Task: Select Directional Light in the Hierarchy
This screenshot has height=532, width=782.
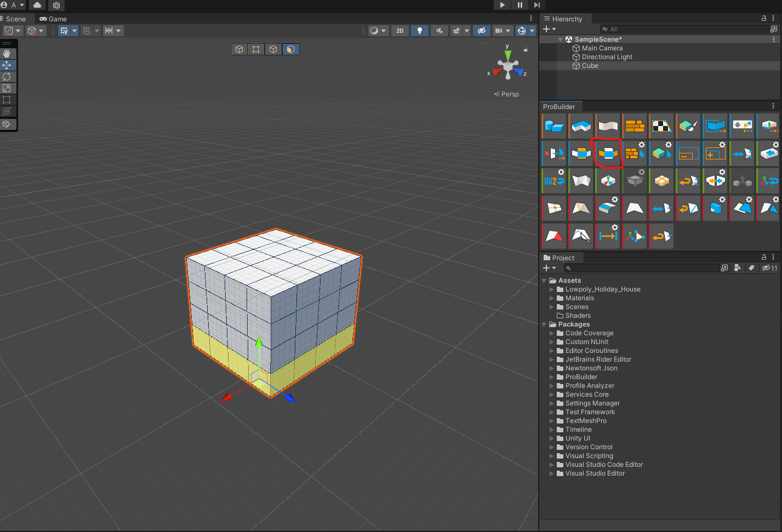Action: 607,57
